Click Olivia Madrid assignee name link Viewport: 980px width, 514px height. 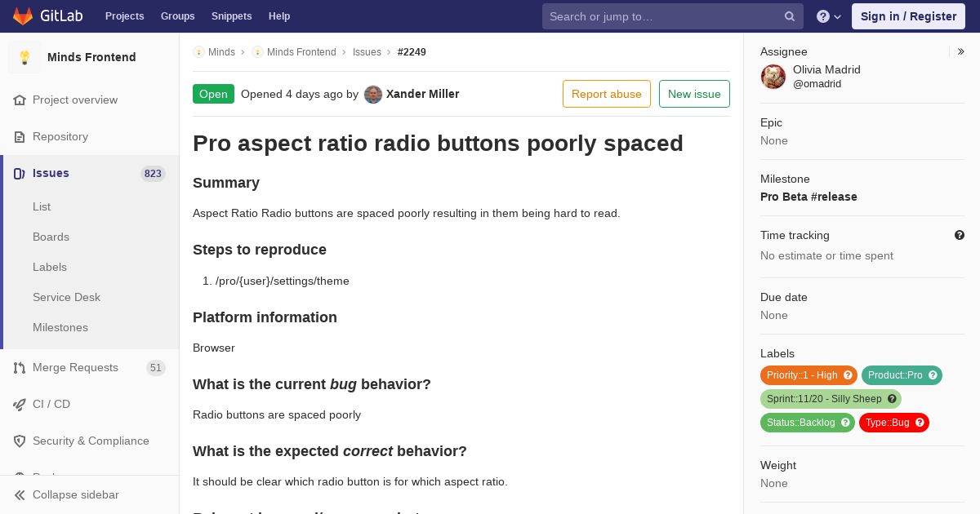[826, 69]
